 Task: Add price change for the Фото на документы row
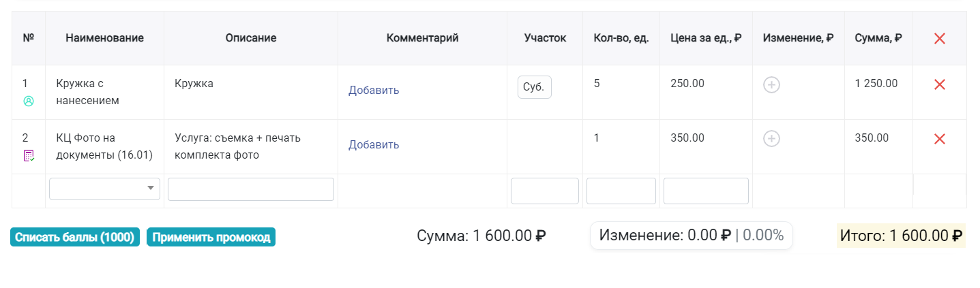coord(771,139)
